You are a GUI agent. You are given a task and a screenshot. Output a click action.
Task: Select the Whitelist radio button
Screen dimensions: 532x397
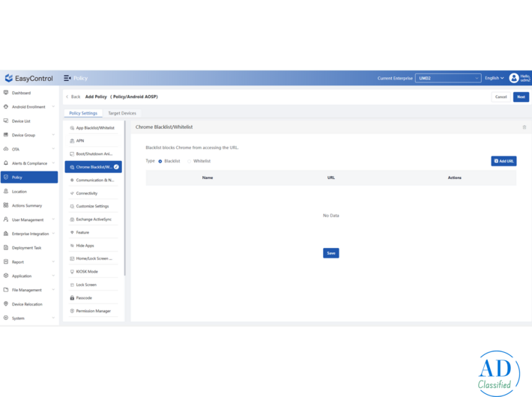[x=190, y=161]
